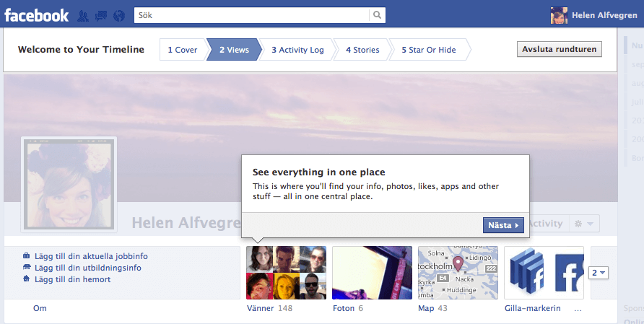Open the Stockholm map thumbnail
Viewport: 644px width, 324px height.
(458, 273)
